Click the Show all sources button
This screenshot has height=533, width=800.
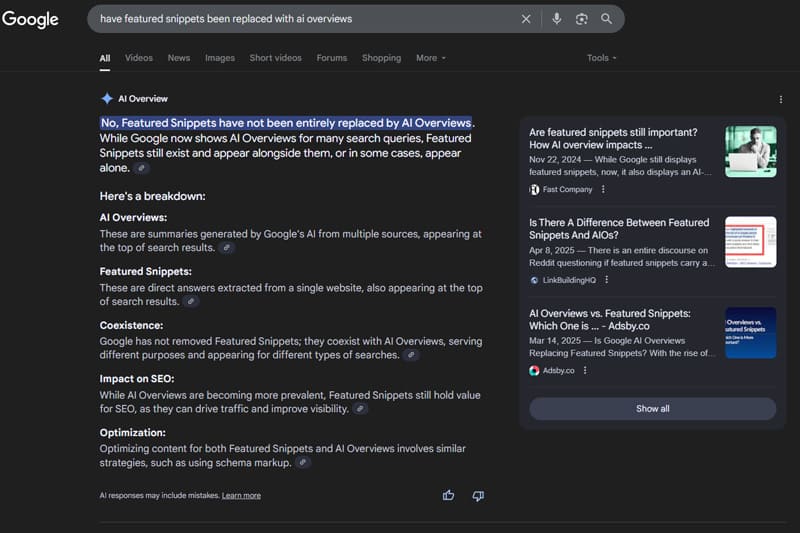point(653,409)
